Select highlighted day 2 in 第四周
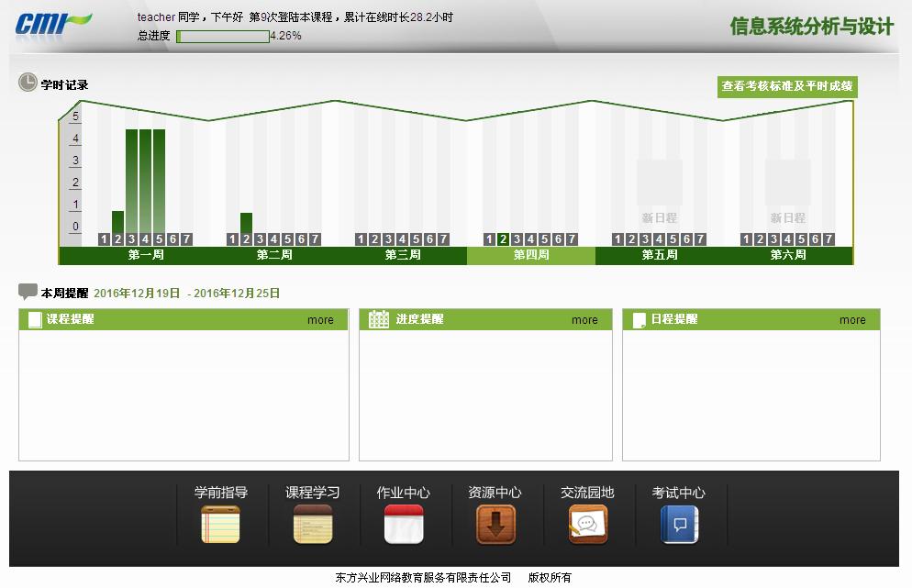This screenshot has height=588, width=912. point(503,239)
